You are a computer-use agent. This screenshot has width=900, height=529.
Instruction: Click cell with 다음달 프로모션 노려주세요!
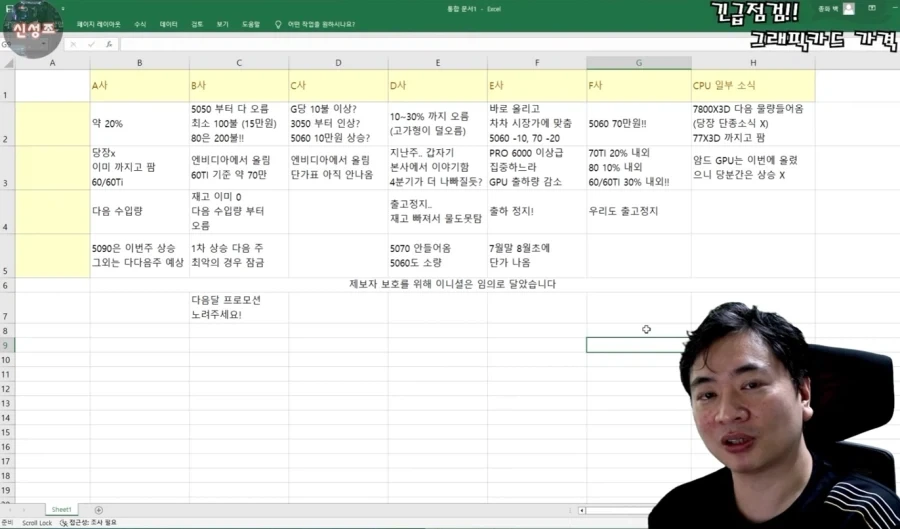click(x=239, y=308)
